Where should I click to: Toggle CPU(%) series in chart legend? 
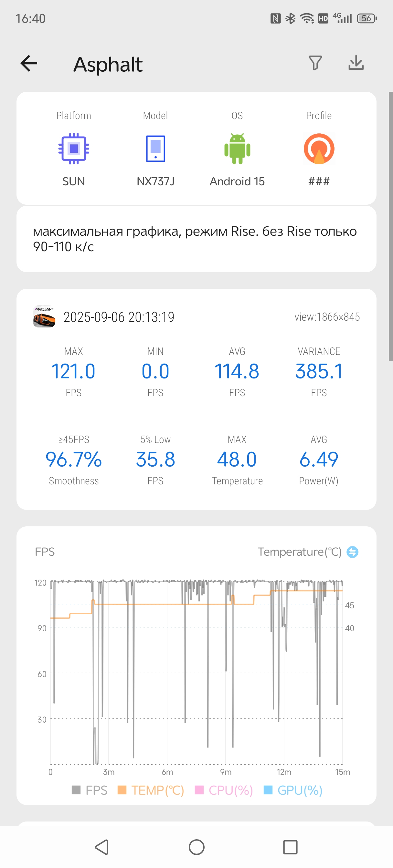coord(224,790)
